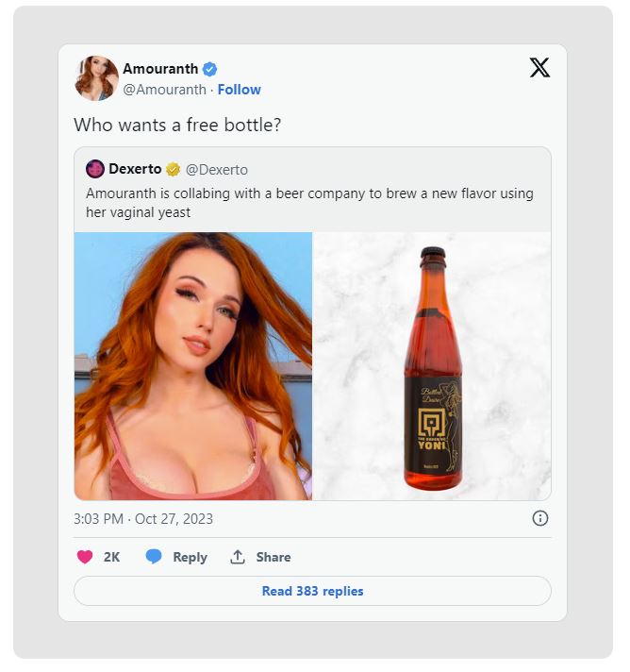The width and height of the screenshot is (630, 672).
Task: Open the Read 383 replies button
Action: 313,591
